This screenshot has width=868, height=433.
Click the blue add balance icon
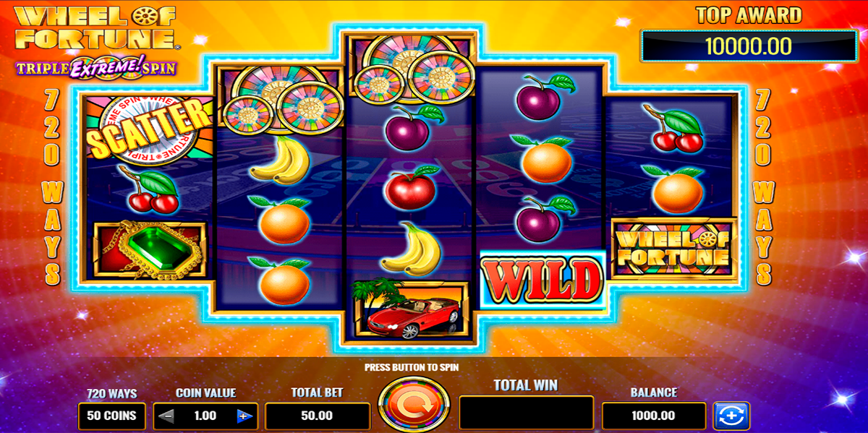(732, 416)
